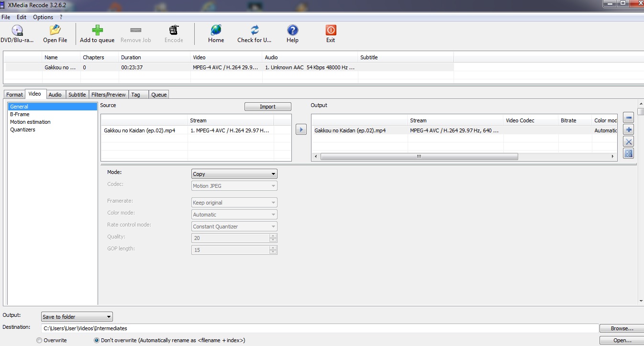Open the Output Save to folder dropdown
The image size is (644, 346).
pyautogui.click(x=77, y=317)
